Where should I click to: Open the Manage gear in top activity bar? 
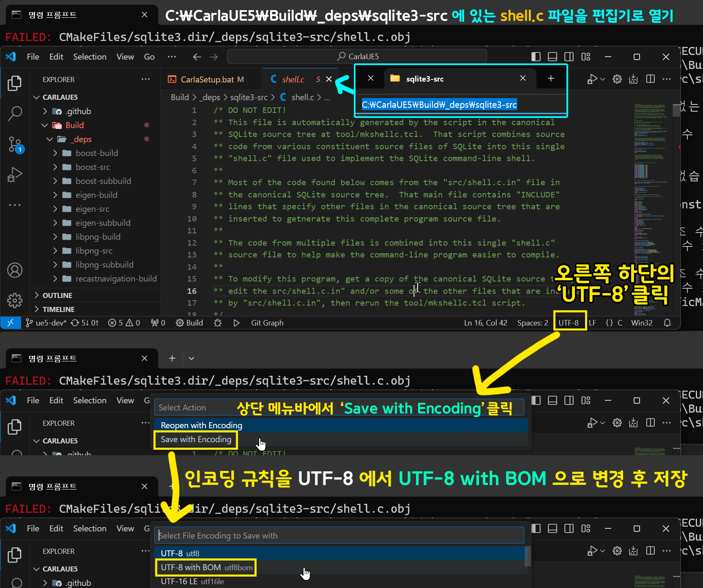coord(15,301)
